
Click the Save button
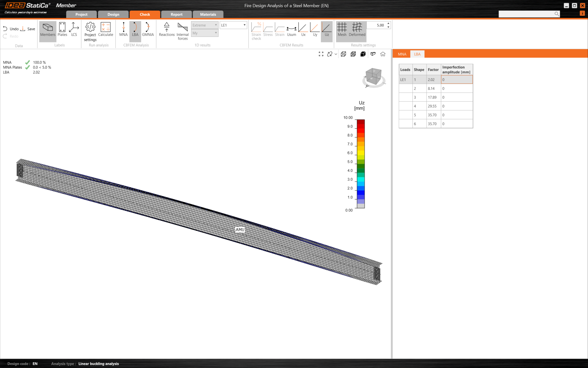(28, 29)
